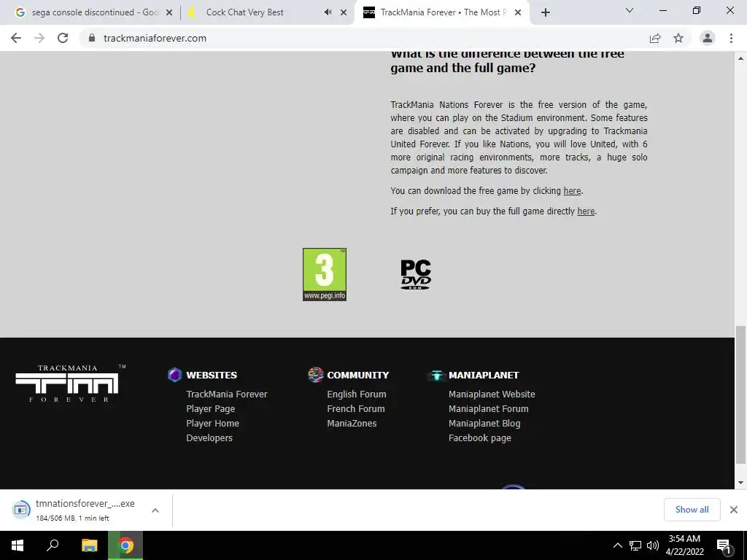The height and width of the screenshot is (560, 747).
Task: Open the Player Page link
Action: click(x=211, y=409)
